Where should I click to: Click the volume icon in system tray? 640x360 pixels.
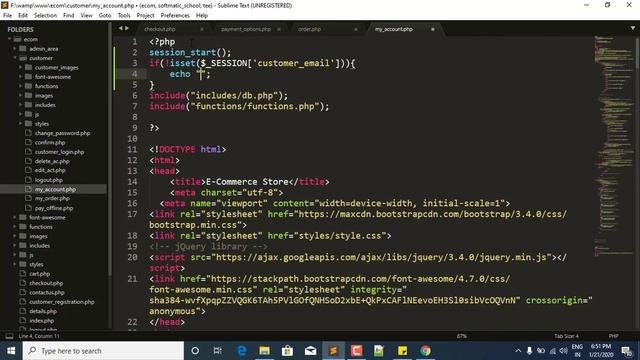[564, 351]
